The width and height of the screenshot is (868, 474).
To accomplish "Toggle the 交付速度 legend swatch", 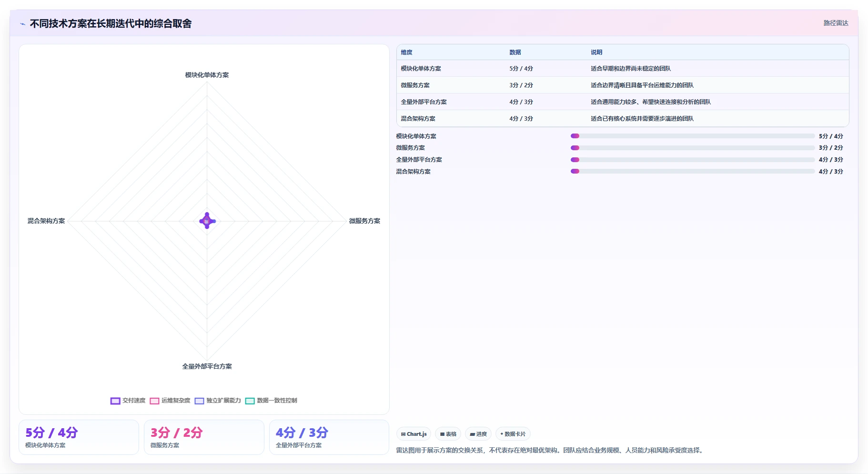I will pyautogui.click(x=115, y=401).
